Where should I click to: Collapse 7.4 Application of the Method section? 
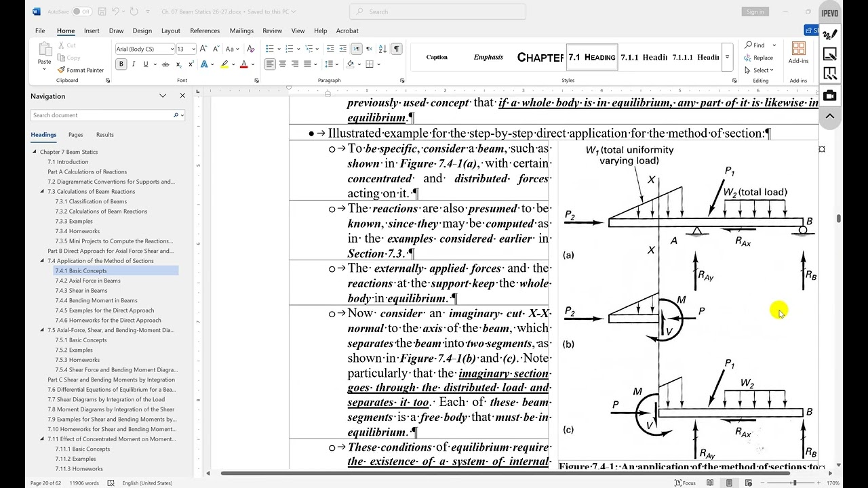point(42,261)
